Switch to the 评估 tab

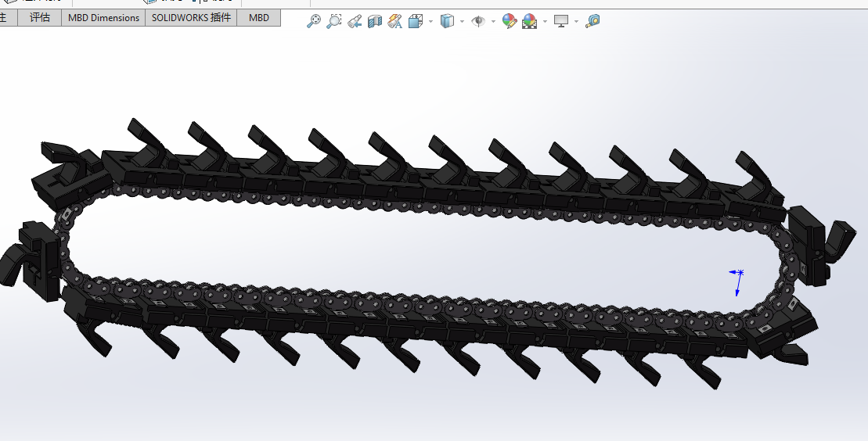point(39,18)
